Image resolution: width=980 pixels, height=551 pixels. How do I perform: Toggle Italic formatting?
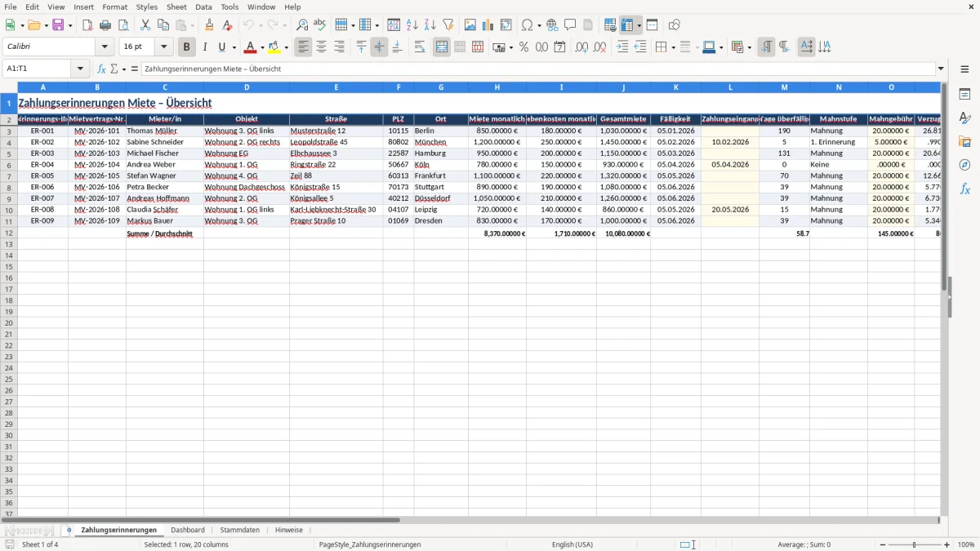(x=204, y=47)
